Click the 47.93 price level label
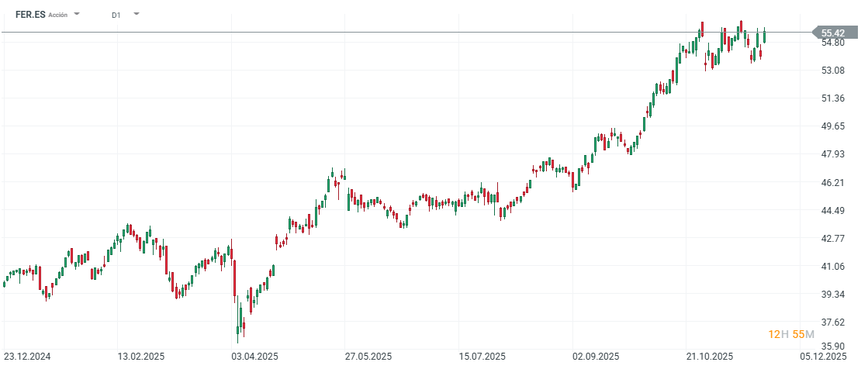Image resolution: width=868 pixels, height=369 pixels. 833,154
